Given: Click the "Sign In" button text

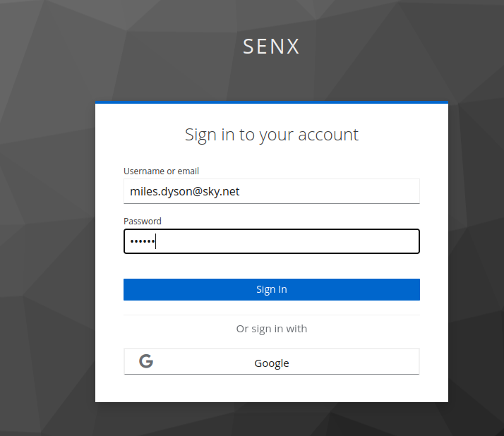Looking at the screenshot, I should (272, 289).
